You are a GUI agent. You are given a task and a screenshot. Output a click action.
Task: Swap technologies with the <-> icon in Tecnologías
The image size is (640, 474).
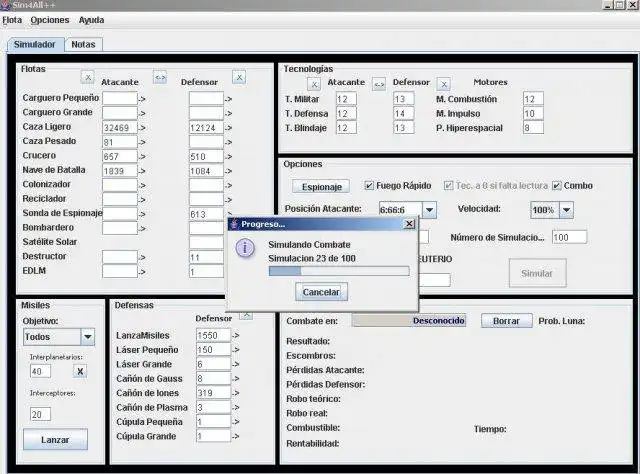(379, 85)
